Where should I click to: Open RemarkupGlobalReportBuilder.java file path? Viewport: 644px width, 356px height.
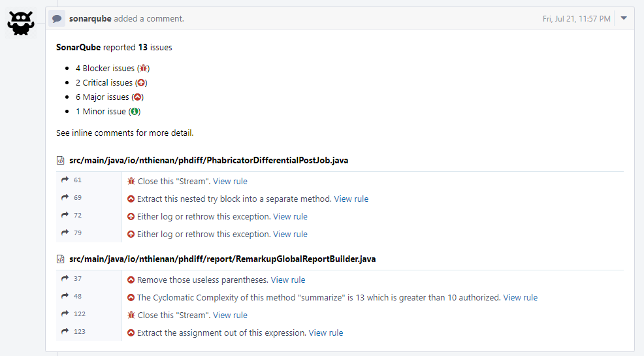(222, 259)
